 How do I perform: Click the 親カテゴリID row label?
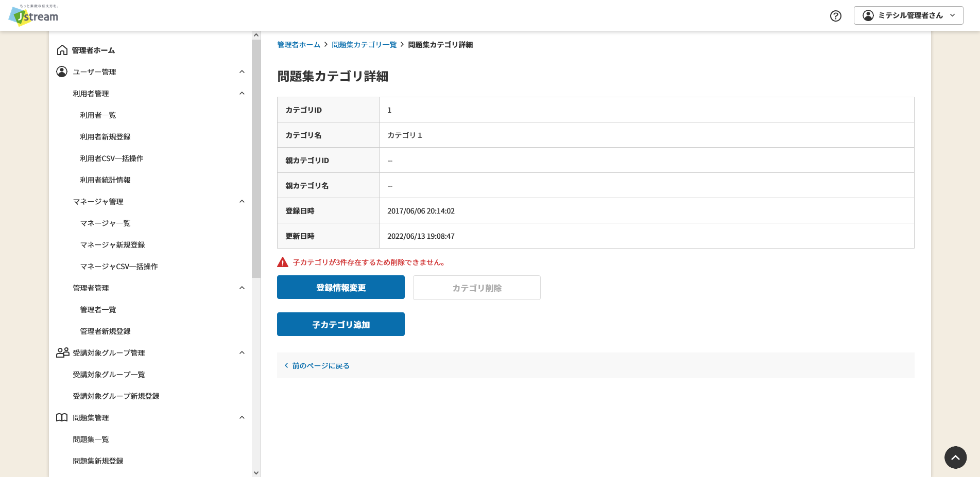[307, 161]
